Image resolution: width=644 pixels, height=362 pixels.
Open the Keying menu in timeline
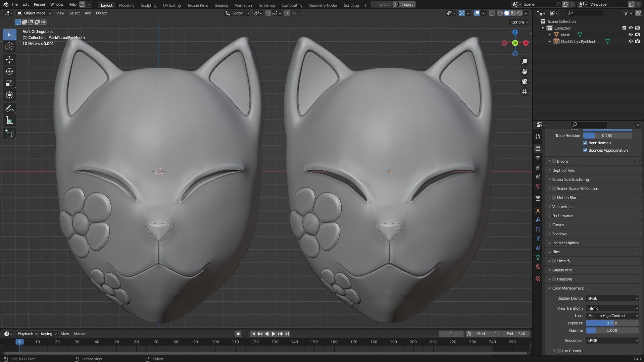click(x=49, y=334)
